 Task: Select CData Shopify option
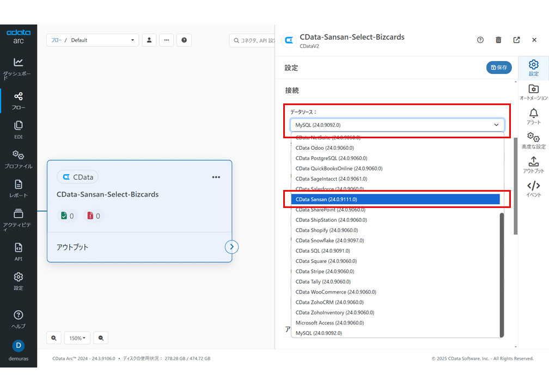[395, 230]
